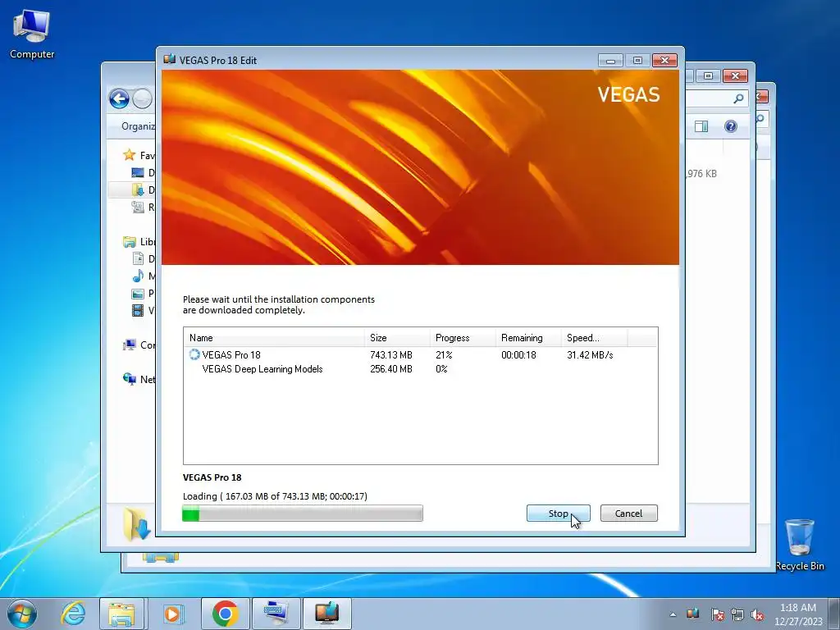Select the Computer icon in Explorer sidebar
Viewport: 840px width, 630px height.
click(129, 345)
